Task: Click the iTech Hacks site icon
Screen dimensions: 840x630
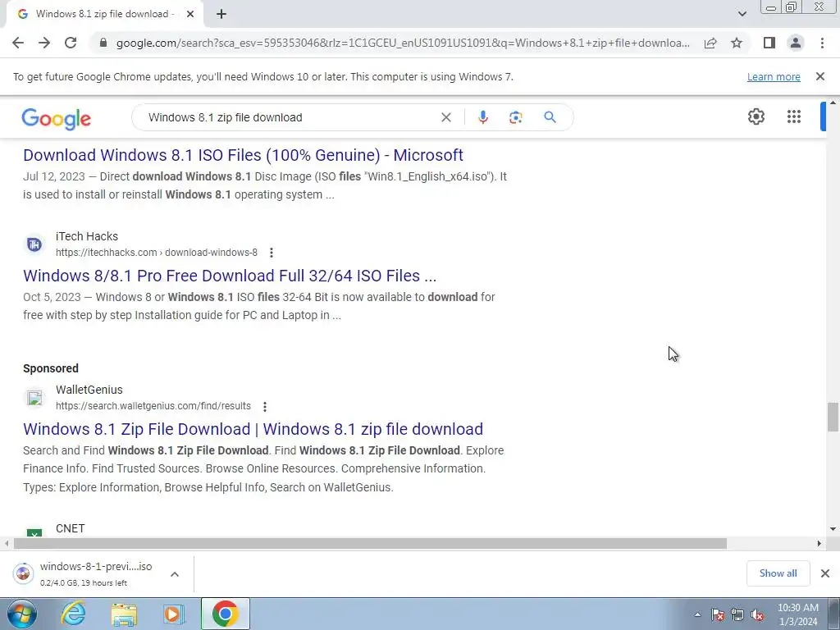Action: [x=34, y=244]
